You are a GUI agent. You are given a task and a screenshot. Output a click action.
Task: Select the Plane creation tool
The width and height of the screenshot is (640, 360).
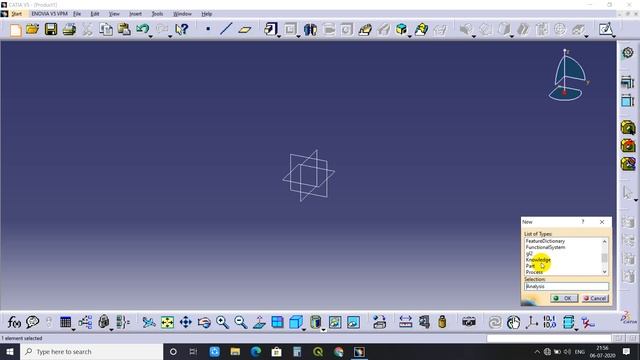point(244,29)
